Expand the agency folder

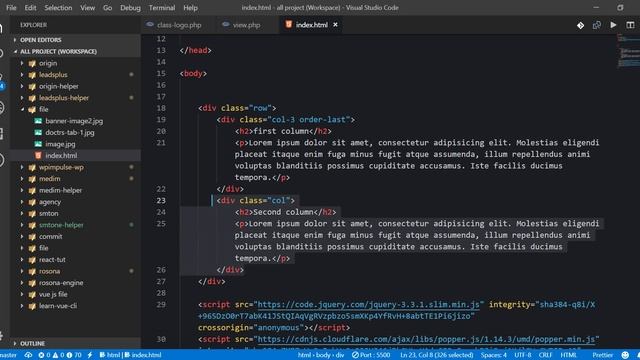click(x=50, y=202)
